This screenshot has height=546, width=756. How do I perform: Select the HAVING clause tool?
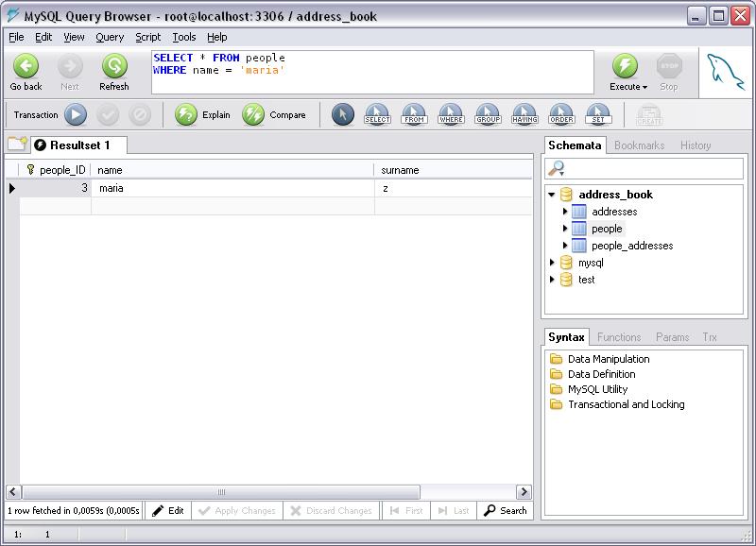point(524,114)
